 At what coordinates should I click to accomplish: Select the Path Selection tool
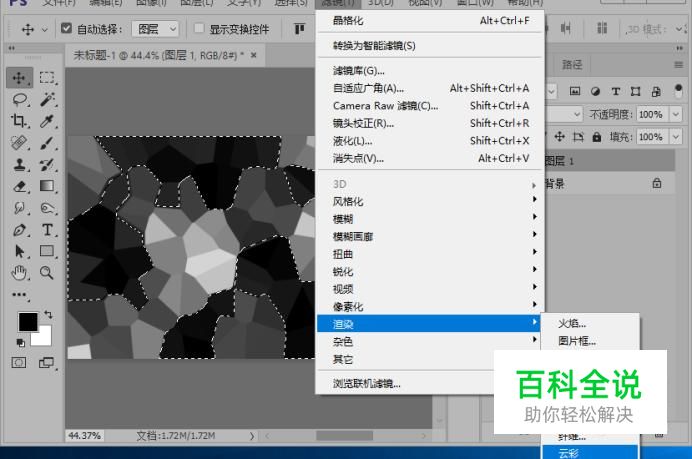tap(19, 251)
